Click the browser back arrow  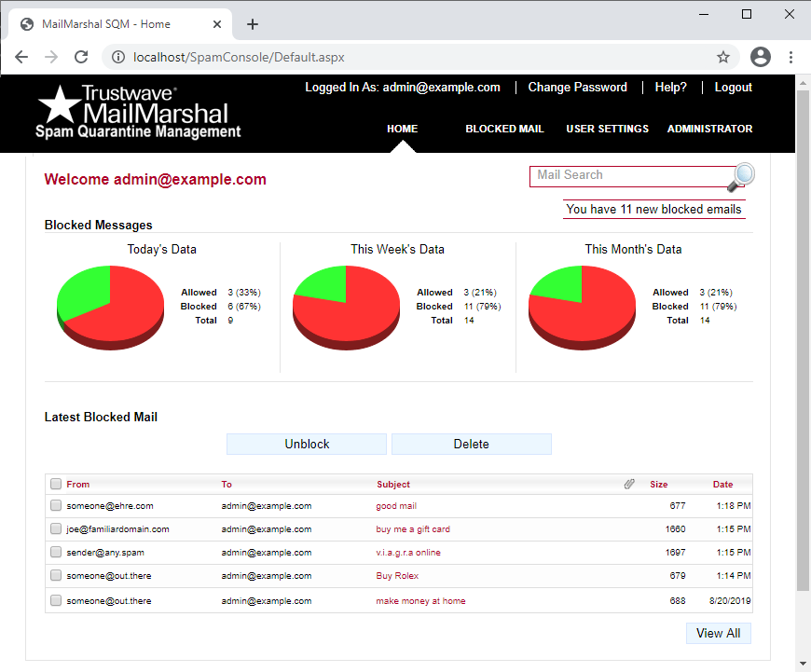coord(21,57)
